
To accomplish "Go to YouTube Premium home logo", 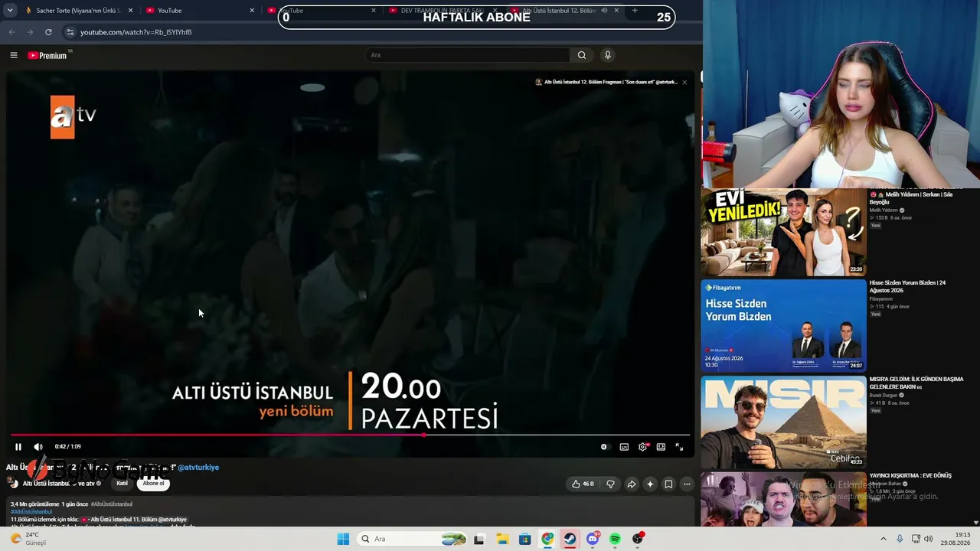I will point(47,55).
